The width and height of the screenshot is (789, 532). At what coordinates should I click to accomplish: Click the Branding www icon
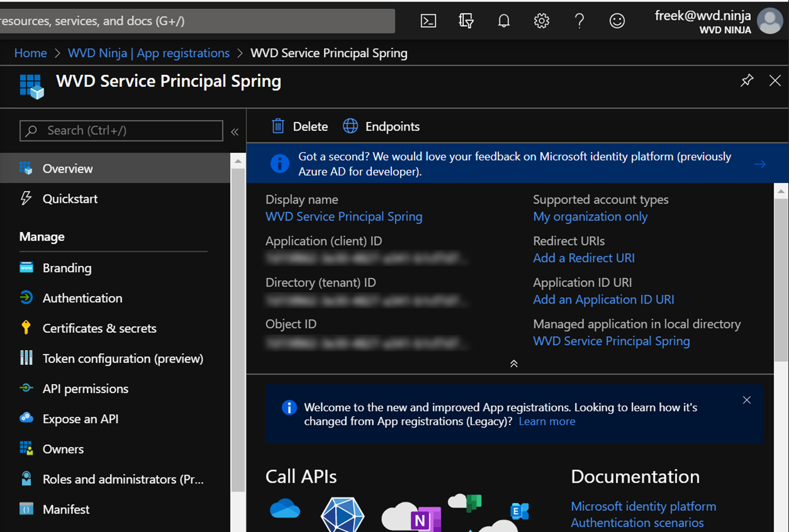pos(26,268)
